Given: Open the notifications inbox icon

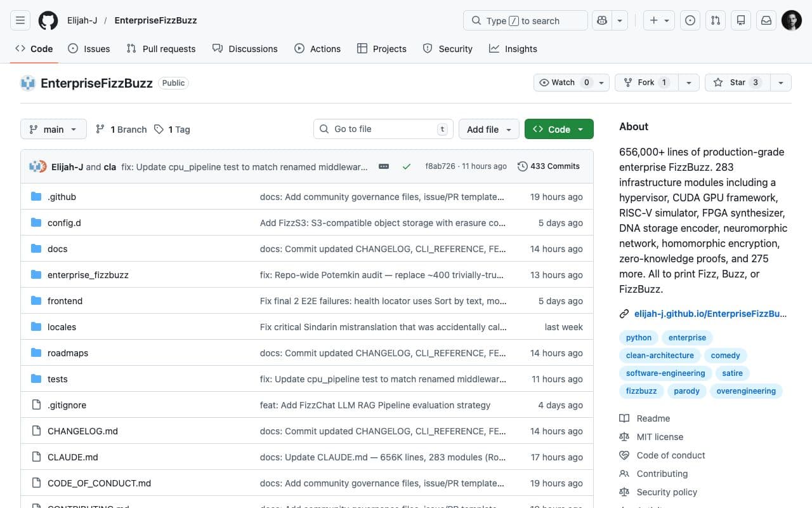Looking at the screenshot, I should (766, 20).
